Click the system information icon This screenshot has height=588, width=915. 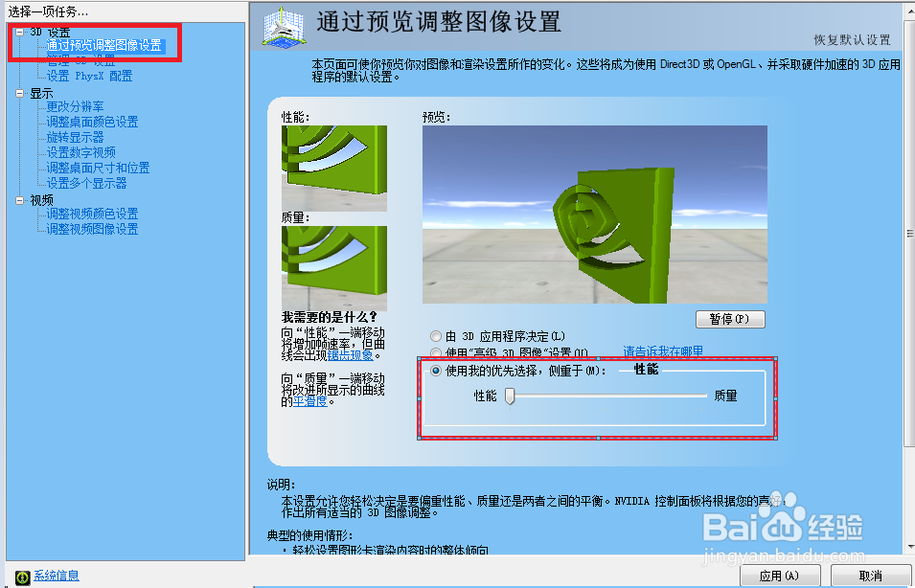point(22,577)
